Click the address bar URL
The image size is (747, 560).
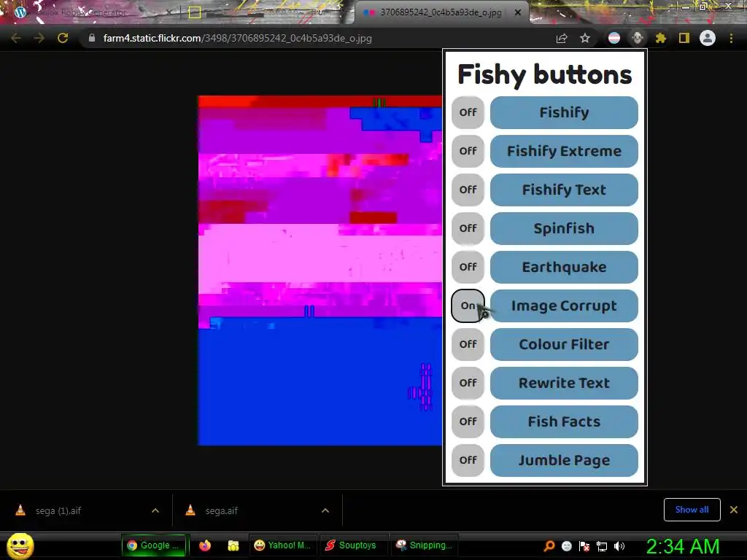(238, 38)
